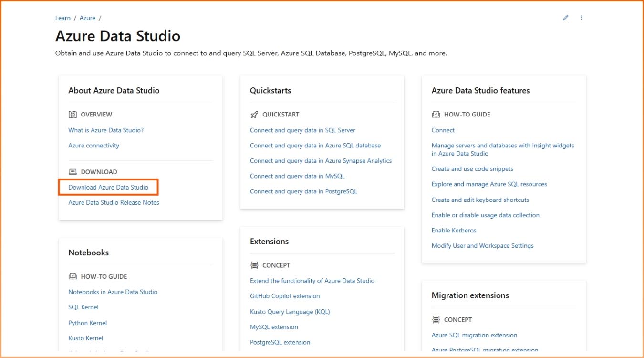This screenshot has width=644, height=358.
Task: Click the Migration extensions CONCEPT icon
Action: tap(436, 320)
